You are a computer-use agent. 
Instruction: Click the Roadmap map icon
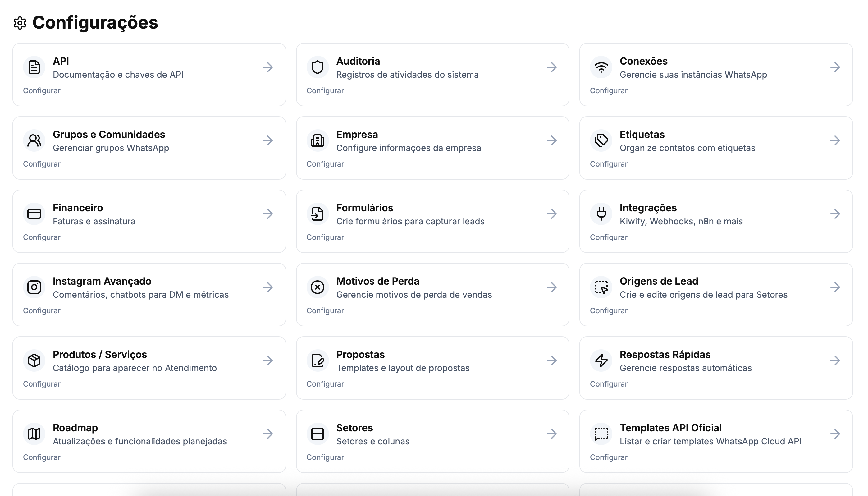tap(34, 433)
